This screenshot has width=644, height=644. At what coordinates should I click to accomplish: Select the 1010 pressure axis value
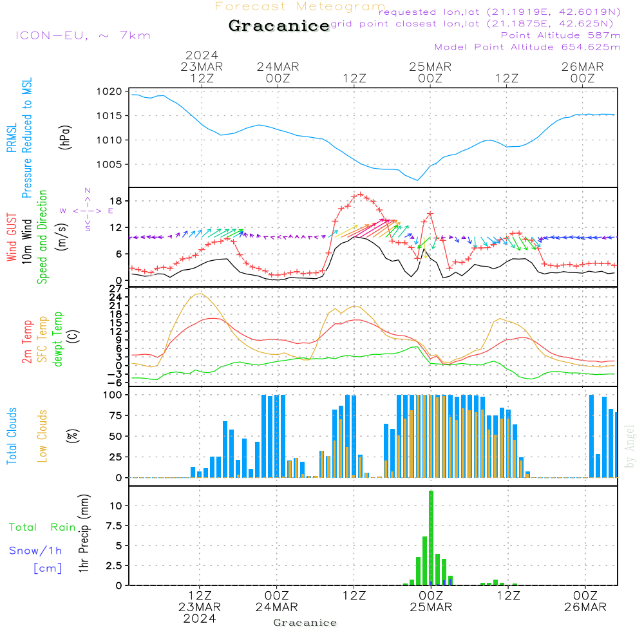pyautogui.click(x=109, y=140)
